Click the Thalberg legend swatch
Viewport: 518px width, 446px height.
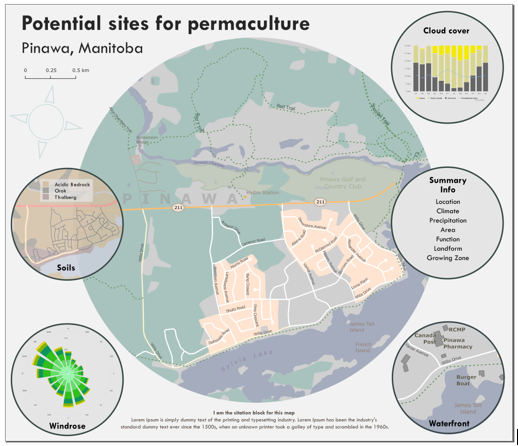coord(46,197)
